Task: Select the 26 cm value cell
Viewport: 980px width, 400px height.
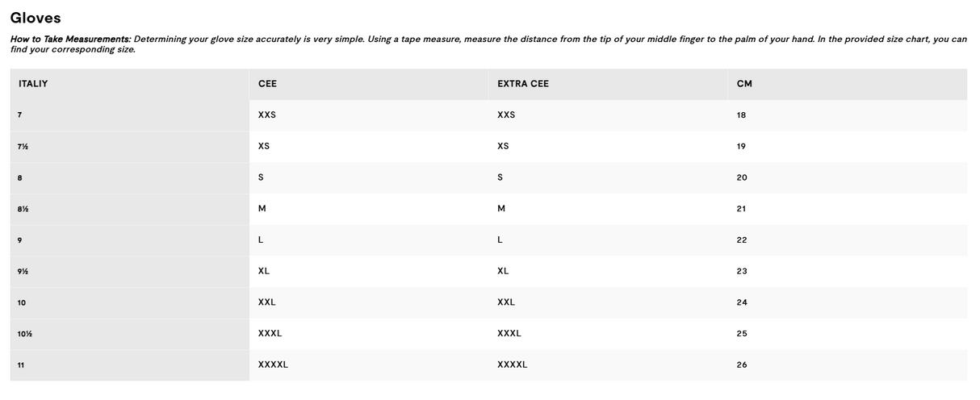Action: [x=742, y=365]
